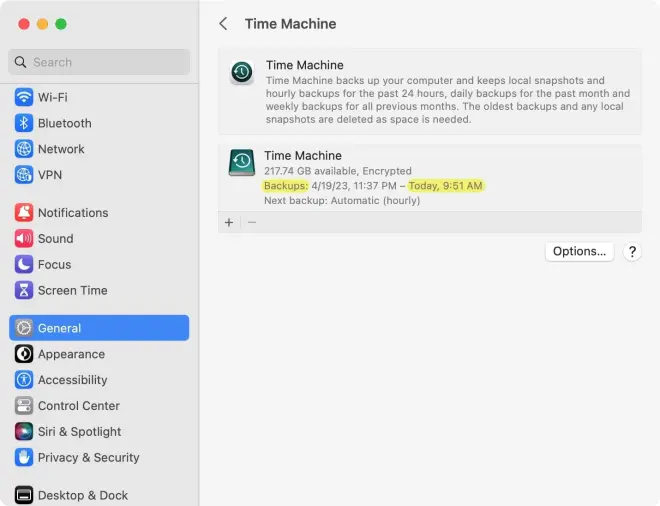Click the Bluetooth sidebar icon
The width and height of the screenshot is (660, 506).
(x=24, y=123)
